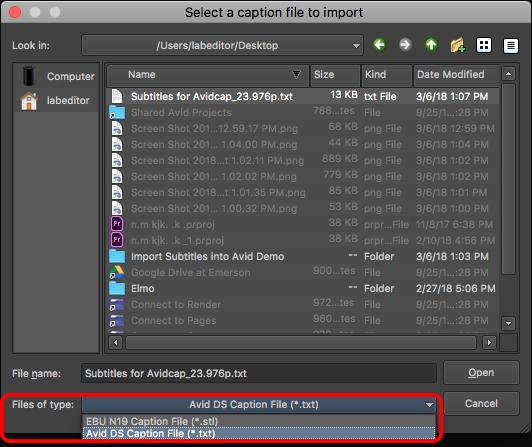Choose EBU N19 Caption File (*.stl) option
Screen dimensions: 532x447
point(259,421)
